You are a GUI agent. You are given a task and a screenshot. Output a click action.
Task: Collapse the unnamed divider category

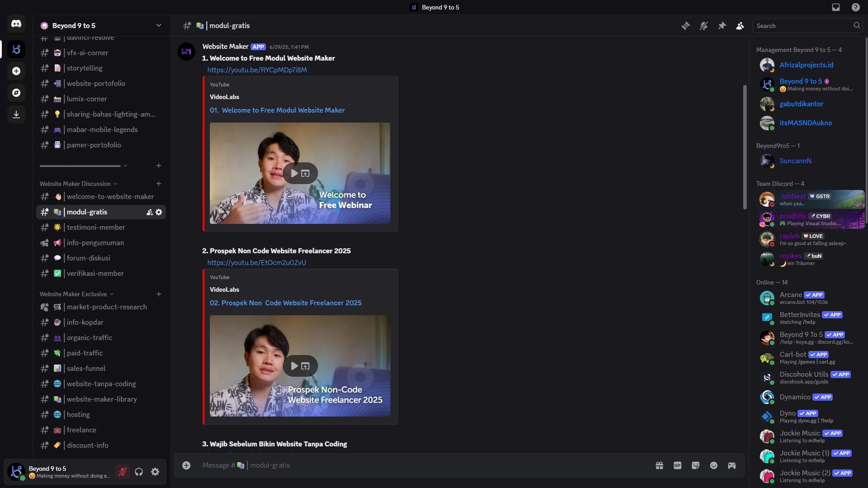(x=84, y=166)
